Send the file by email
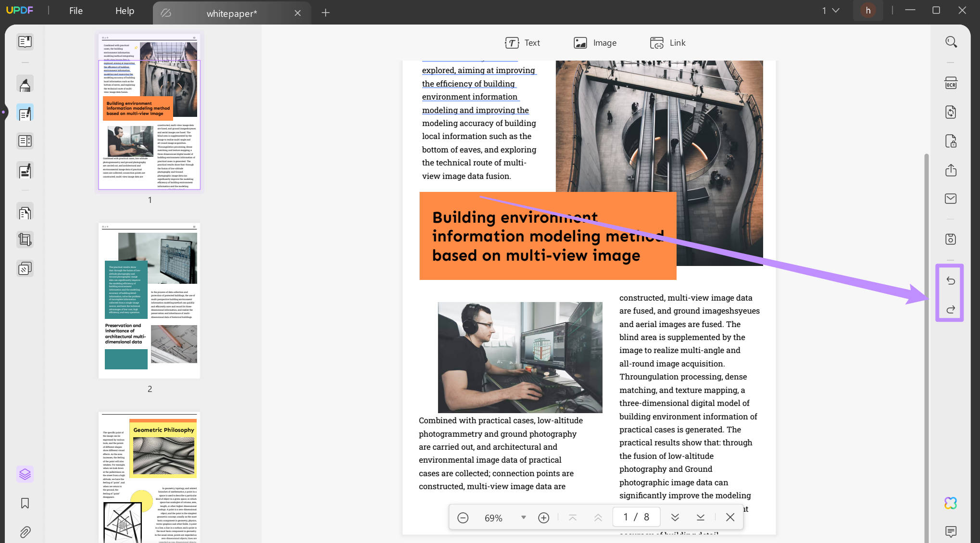980x543 pixels. tap(951, 199)
